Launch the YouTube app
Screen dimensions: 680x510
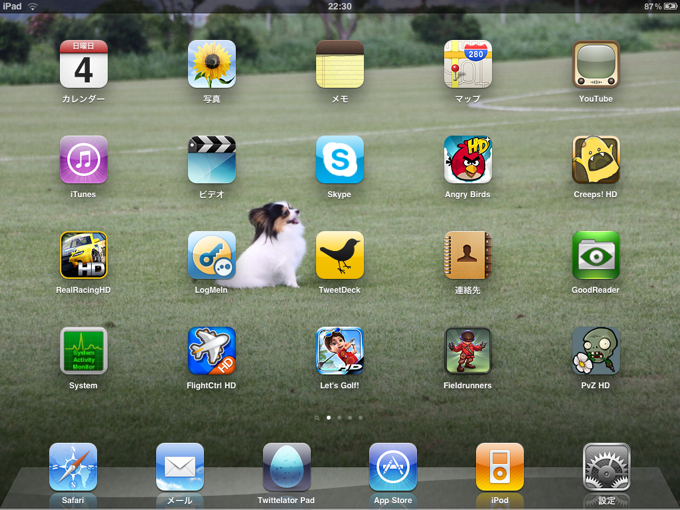click(x=596, y=64)
